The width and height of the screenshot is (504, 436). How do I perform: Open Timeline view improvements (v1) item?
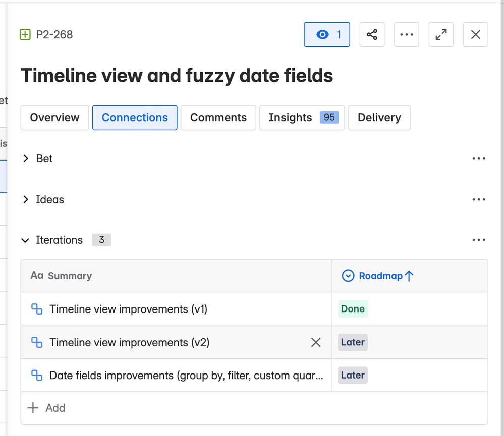(128, 309)
